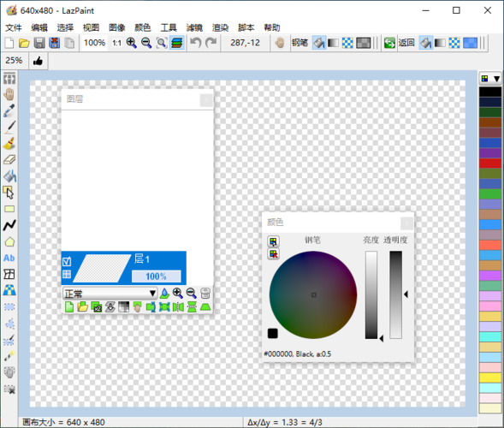Select the Brush tool in left toolbar
The image size is (504, 428).
click(9, 143)
